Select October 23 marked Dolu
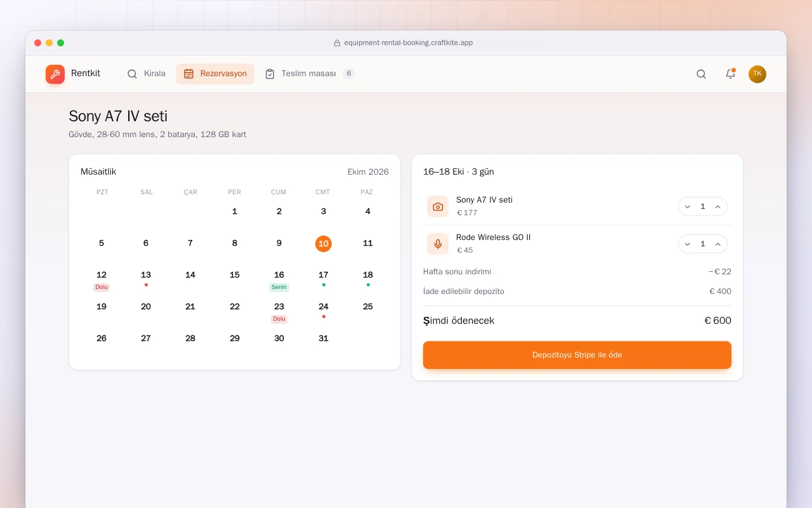Image resolution: width=812 pixels, height=508 pixels. [279, 311]
